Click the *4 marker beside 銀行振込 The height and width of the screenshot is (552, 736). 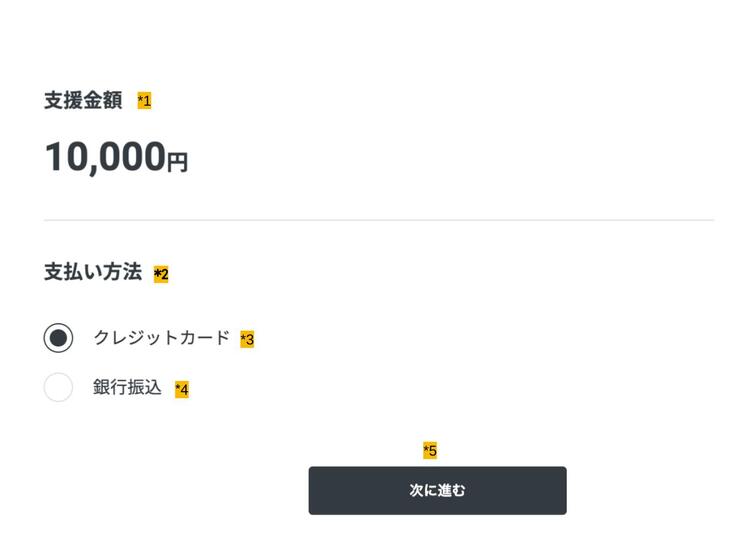coord(182,389)
